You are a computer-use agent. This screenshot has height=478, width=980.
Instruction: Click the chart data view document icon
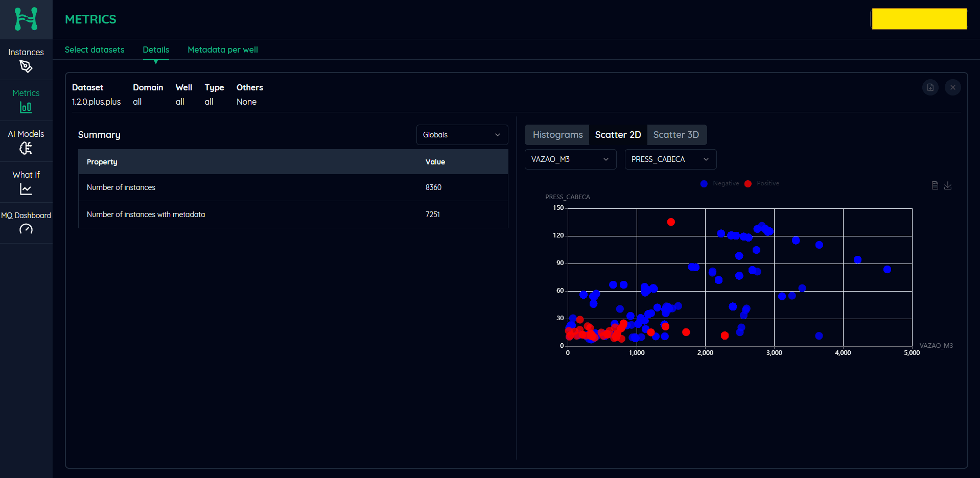pos(935,185)
